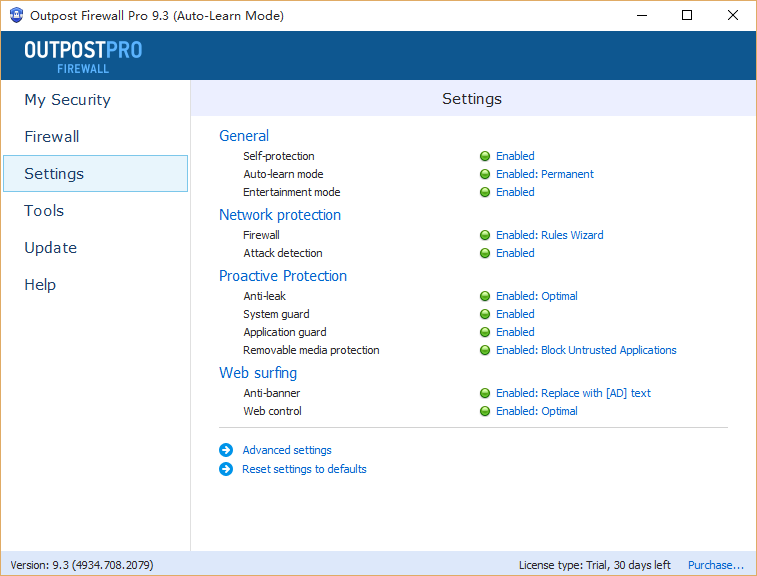The height and width of the screenshot is (576, 757).
Task: Select Settings in the sidebar
Action: click(96, 173)
